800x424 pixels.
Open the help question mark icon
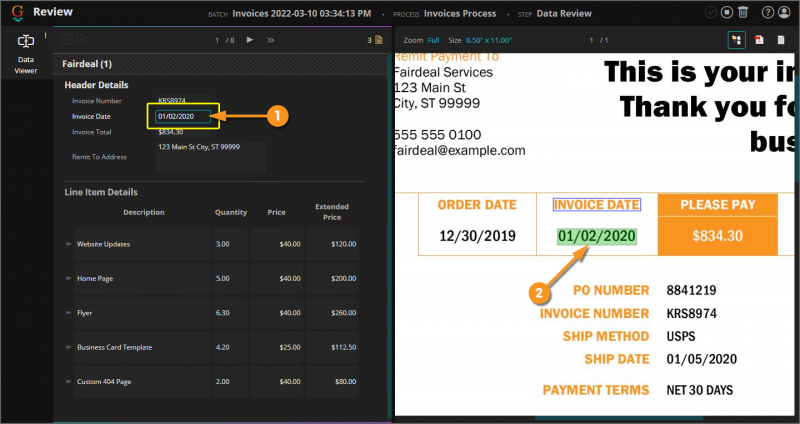click(767, 12)
